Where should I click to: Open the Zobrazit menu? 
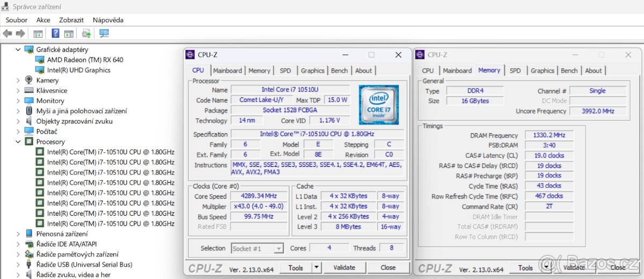click(x=71, y=20)
